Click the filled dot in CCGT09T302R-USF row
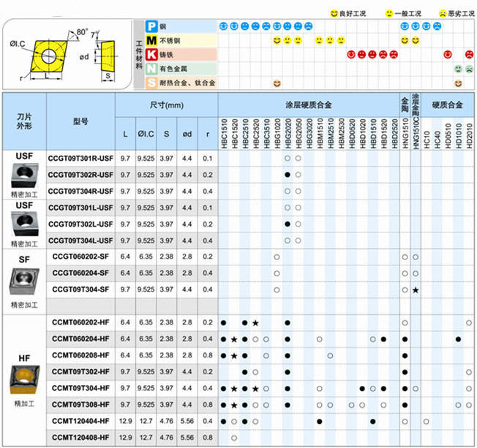Viewport: 477px width, 448px height. [288, 175]
